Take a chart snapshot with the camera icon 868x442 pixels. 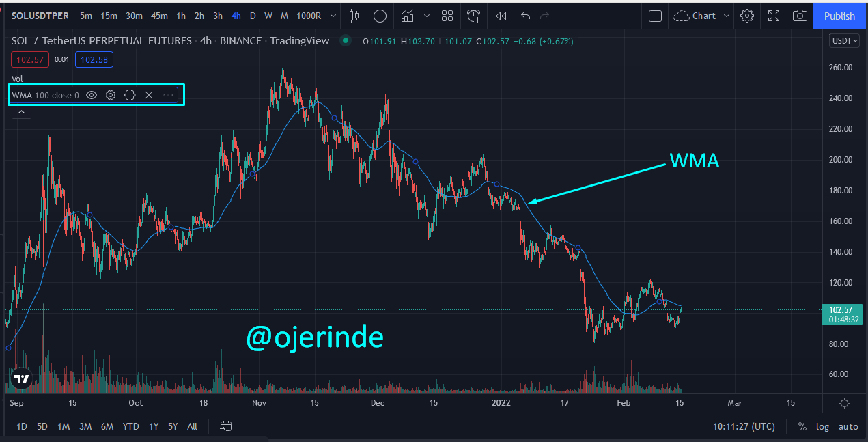click(800, 16)
